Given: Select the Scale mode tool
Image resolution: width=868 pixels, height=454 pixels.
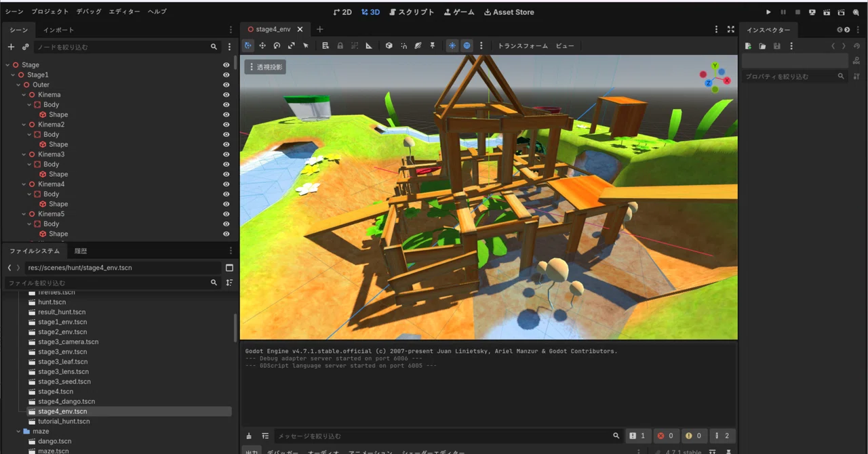Looking at the screenshot, I should [291, 45].
